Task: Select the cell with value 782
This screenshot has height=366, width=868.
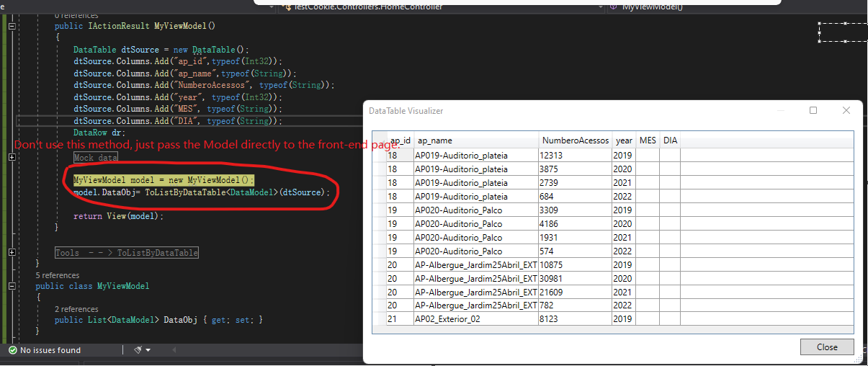Action: coord(576,305)
